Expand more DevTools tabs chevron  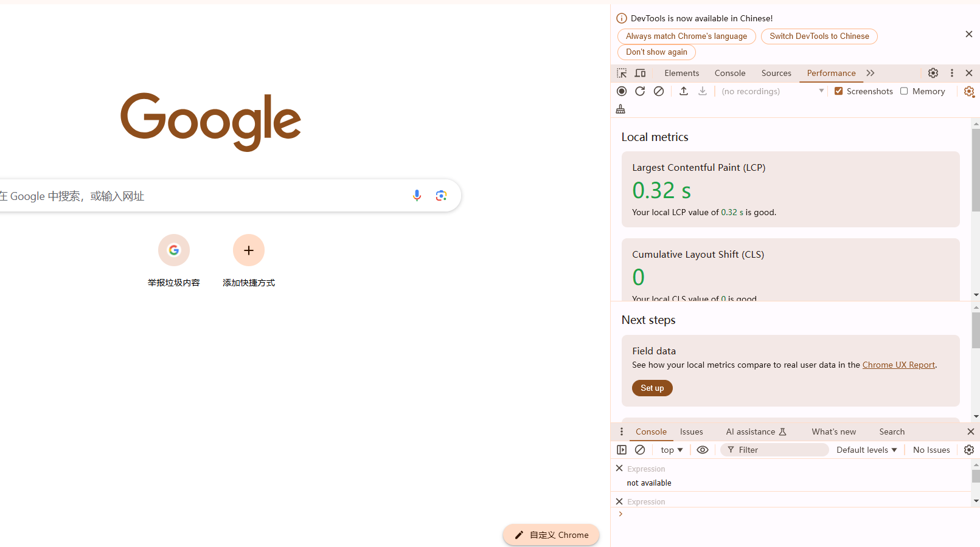(871, 73)
